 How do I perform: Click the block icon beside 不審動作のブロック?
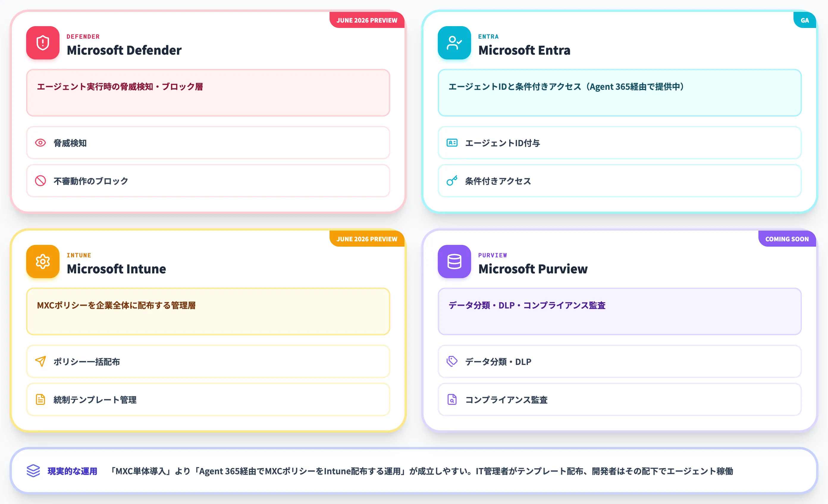coord(40,181)
